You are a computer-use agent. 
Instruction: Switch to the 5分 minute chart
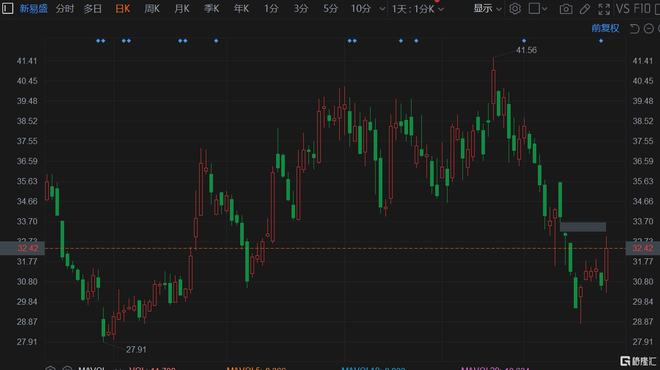[330, 8]
